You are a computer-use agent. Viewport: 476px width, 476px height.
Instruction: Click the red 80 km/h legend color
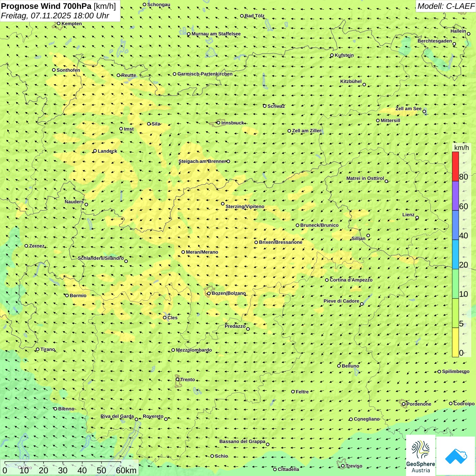click(x=455, y=166)
